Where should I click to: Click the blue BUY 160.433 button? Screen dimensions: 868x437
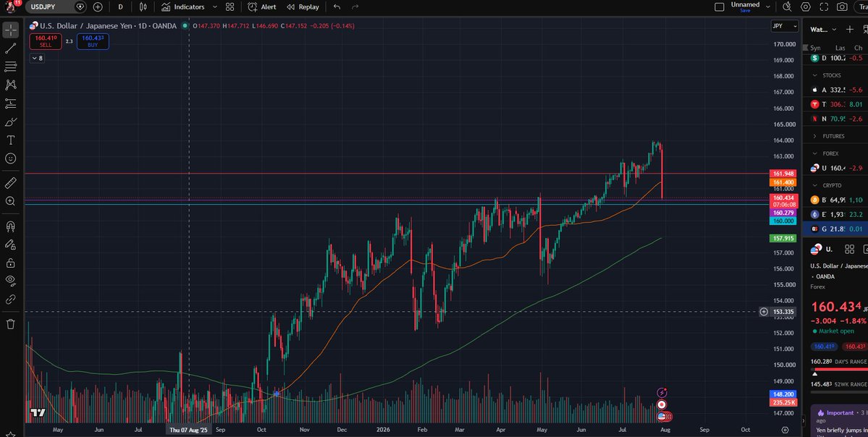pos(93,41)
